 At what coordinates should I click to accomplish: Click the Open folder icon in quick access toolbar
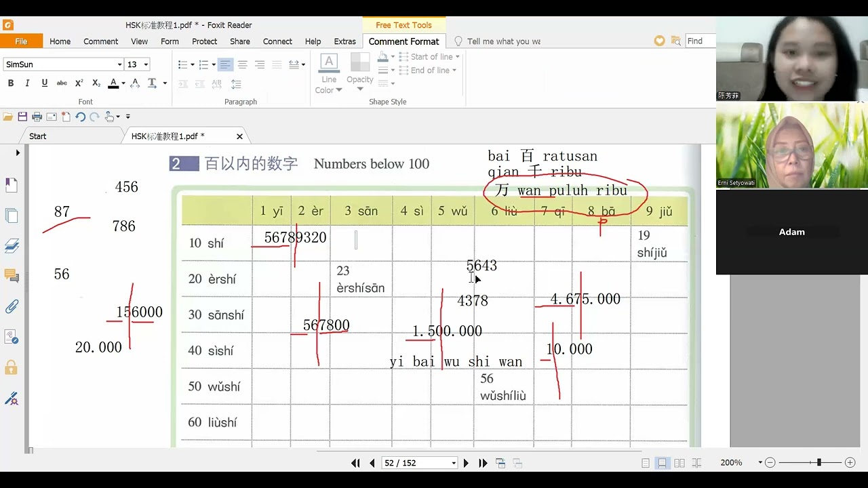tap(8, 117)
